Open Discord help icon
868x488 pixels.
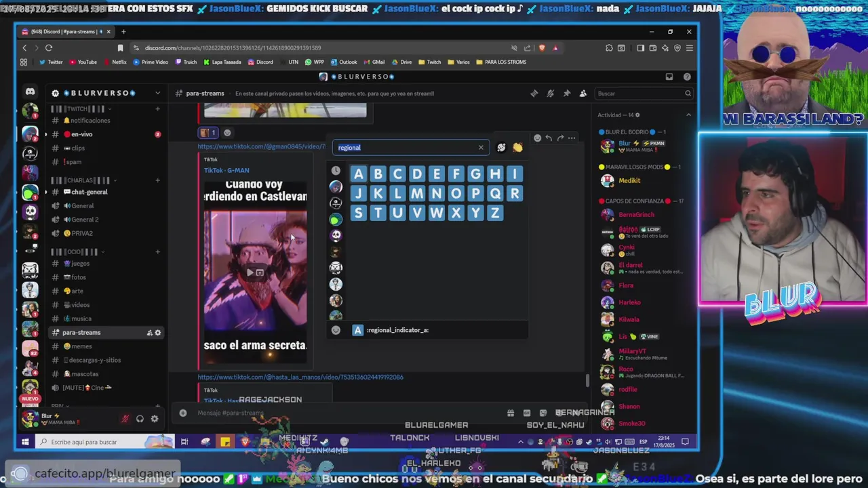687,77
